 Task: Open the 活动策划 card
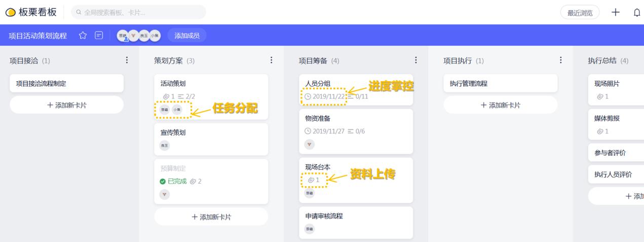tap(211, 97)
